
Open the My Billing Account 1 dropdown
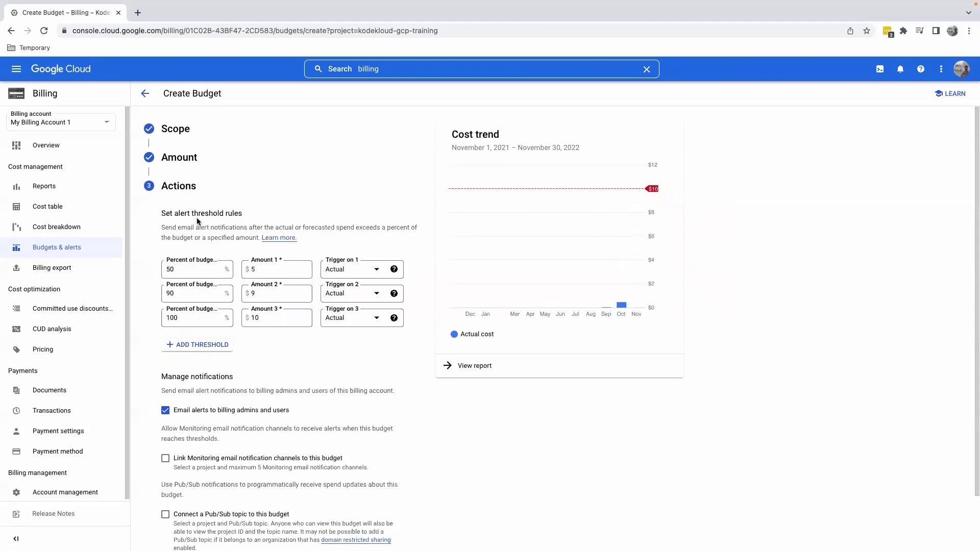click(x=60, y=122)
